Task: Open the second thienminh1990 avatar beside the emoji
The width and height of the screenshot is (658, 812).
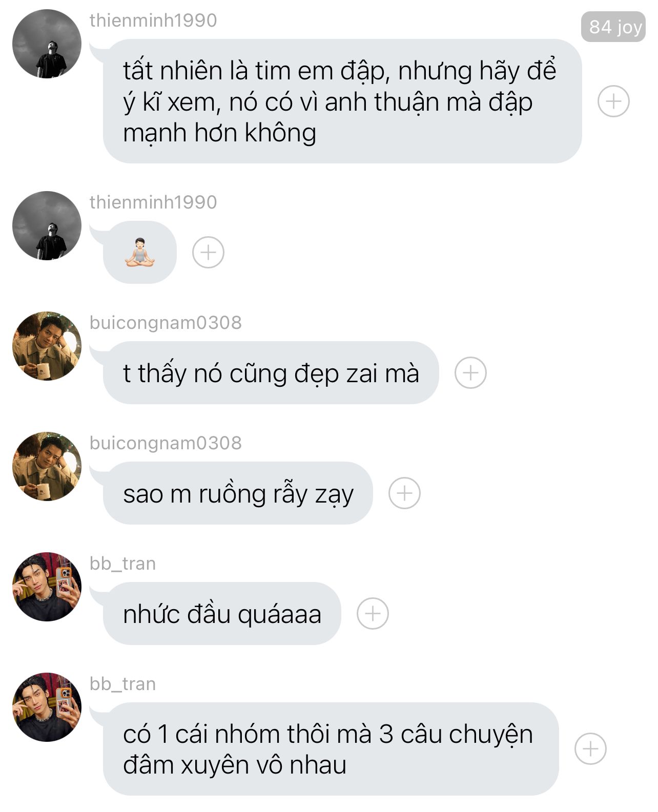Action: 47,225
